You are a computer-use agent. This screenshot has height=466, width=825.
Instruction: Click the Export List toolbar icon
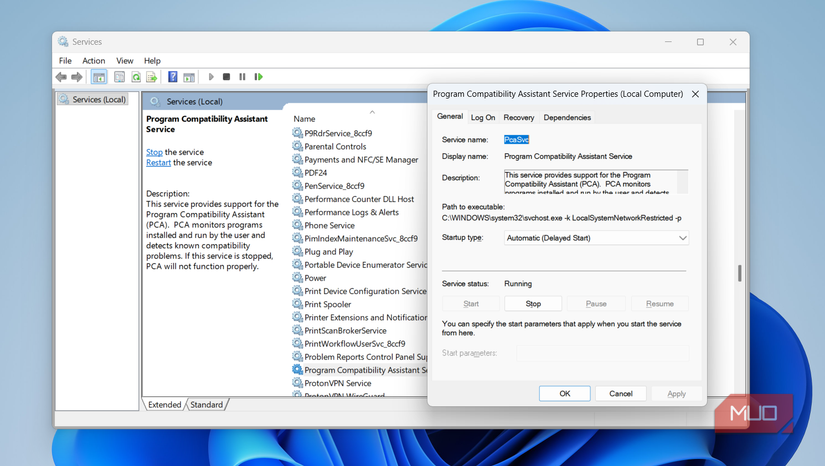click(152, 77)
